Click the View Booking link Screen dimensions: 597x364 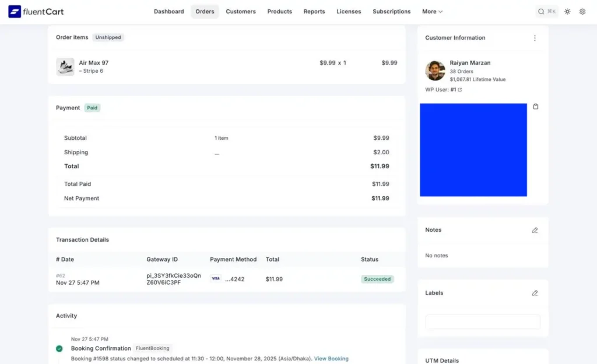(x=331, y=359)
